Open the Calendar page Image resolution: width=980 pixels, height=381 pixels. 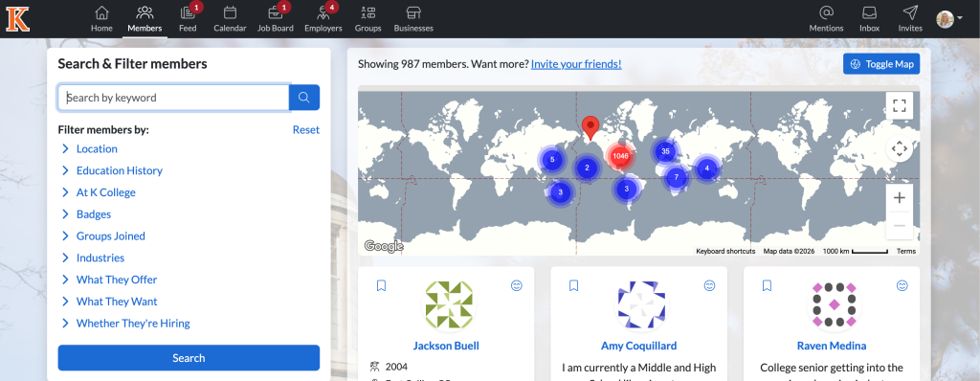point(230,19)
